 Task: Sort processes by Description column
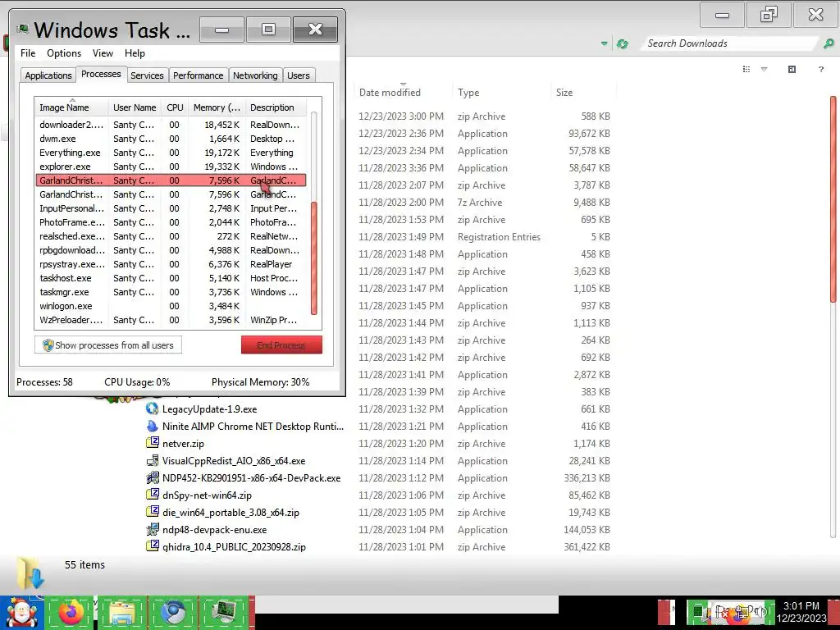click(x=276, y=107)
